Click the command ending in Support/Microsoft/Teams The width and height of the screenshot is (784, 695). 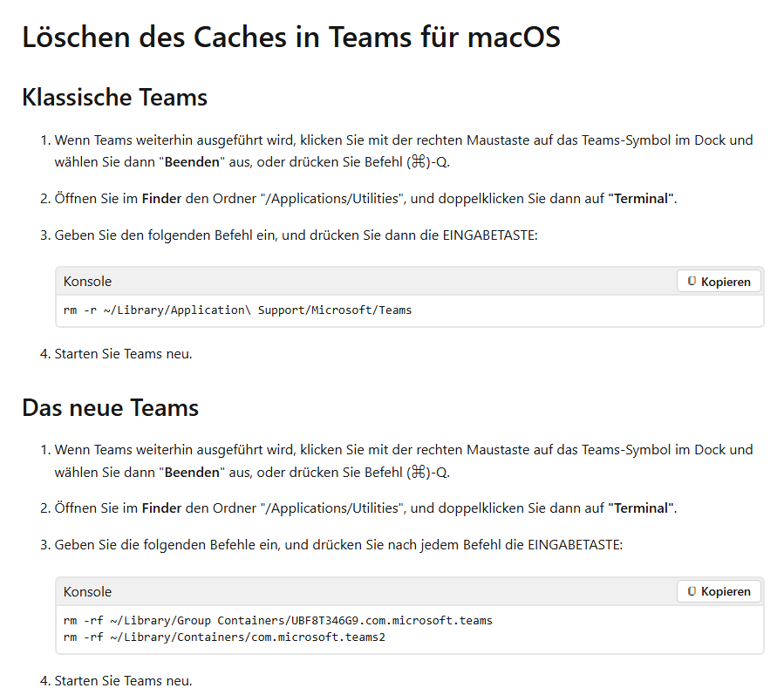237,310
